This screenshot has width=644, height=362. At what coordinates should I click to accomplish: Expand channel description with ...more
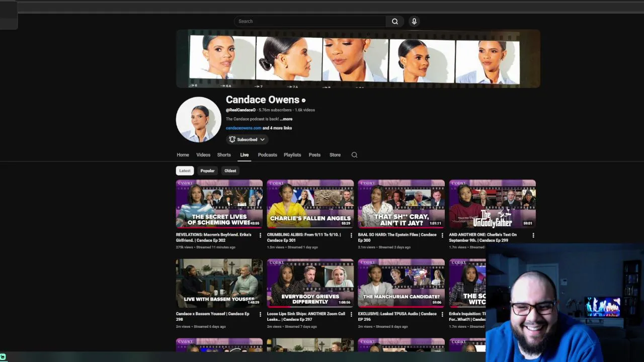(x=286, y=119)
